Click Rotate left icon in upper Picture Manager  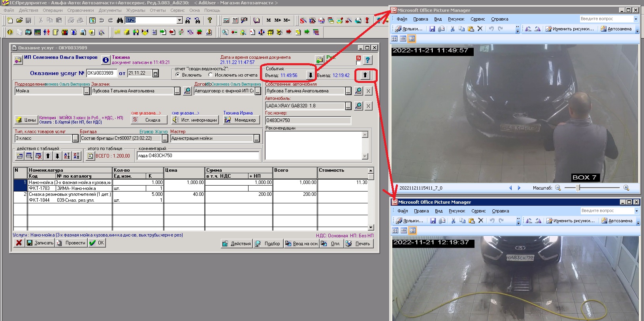point(528,29)
